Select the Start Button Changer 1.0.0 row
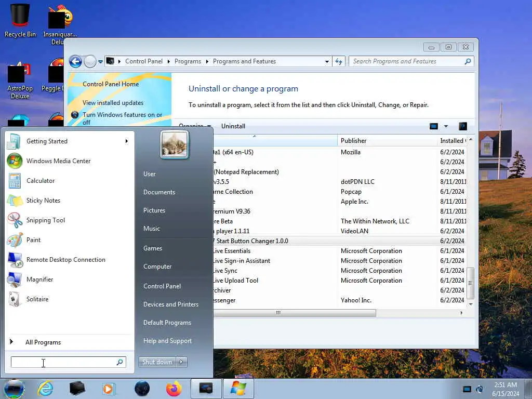Viewport: 532px width, 399px height. [339, 241]
